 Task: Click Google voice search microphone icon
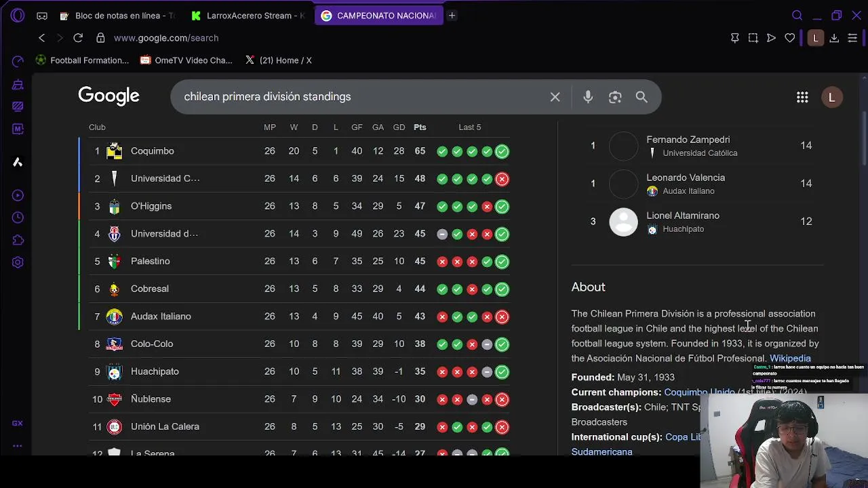click(588, 97)
